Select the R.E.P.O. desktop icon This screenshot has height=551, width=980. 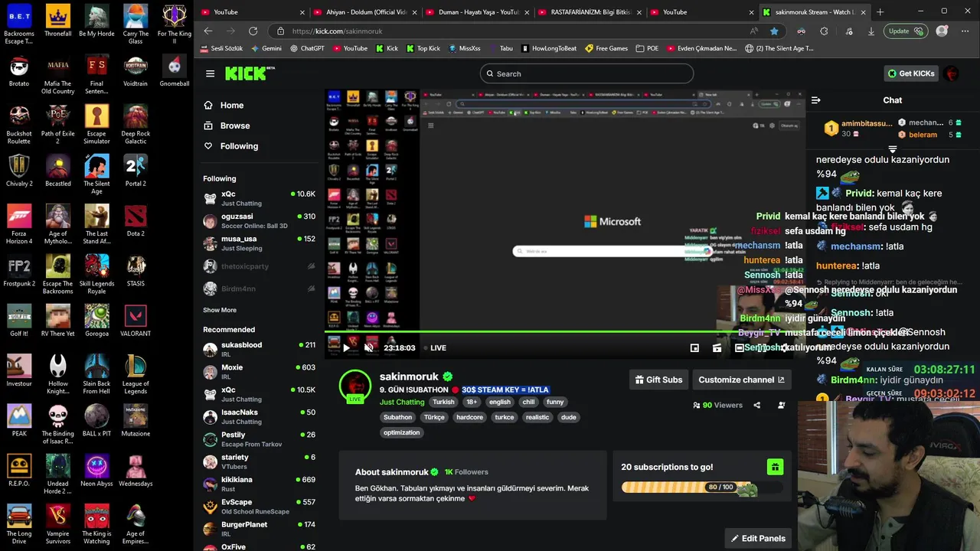[x=19, y=471]
